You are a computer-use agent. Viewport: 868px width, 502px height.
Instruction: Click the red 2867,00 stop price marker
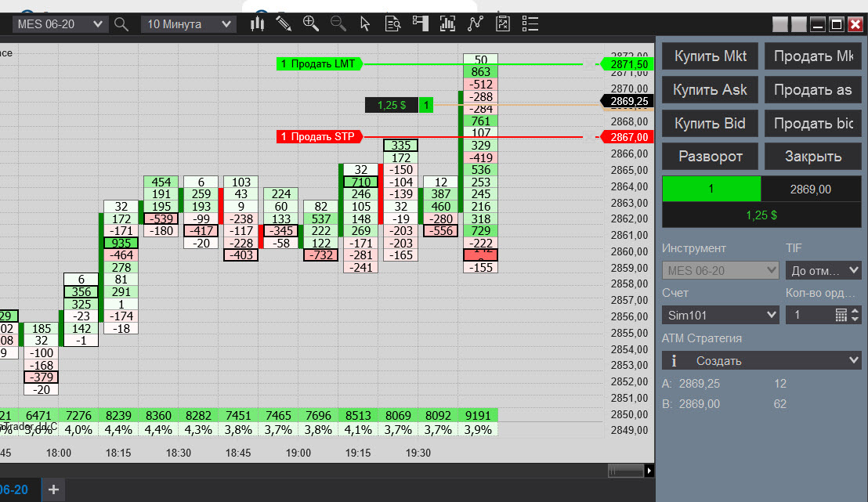[x=627, y=137]
